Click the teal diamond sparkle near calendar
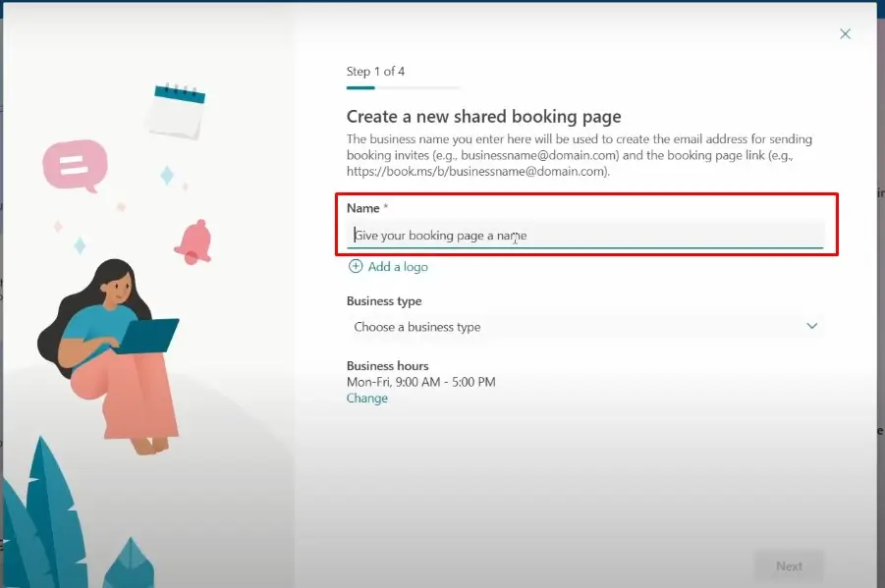Viewport: 885px width, 588px height. click(167, 176)
